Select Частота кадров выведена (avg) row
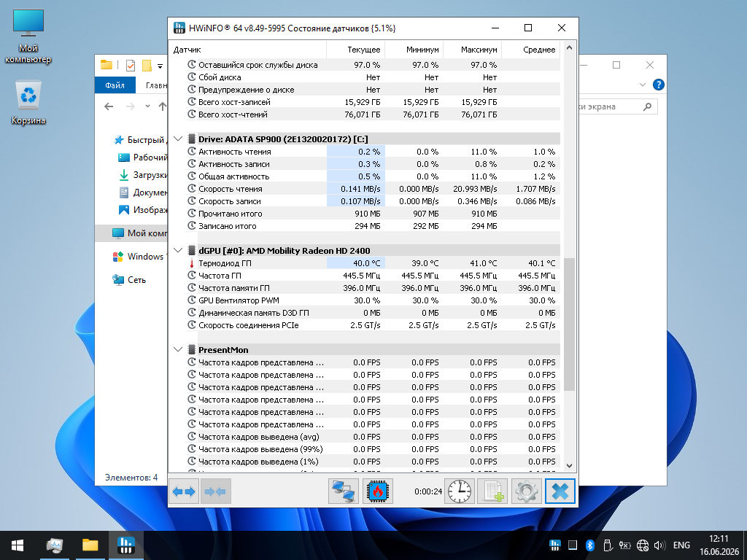This screenshot has width=747, height=560. tap(373, 437)
